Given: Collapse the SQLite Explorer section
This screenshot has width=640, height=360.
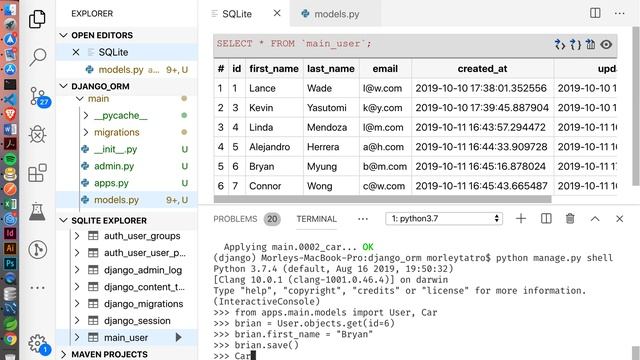Looking at the screenshot, I should point(63,220).
